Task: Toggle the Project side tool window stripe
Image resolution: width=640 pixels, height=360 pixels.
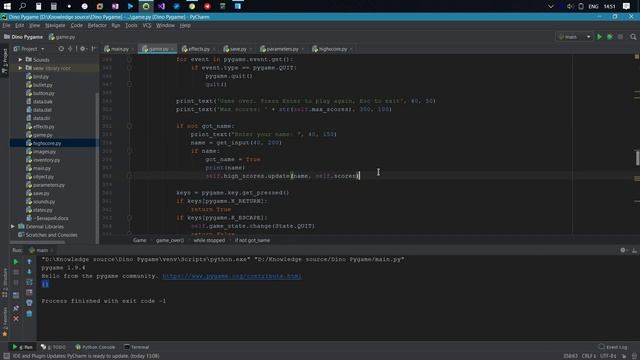Action: [x=4, y=61]
